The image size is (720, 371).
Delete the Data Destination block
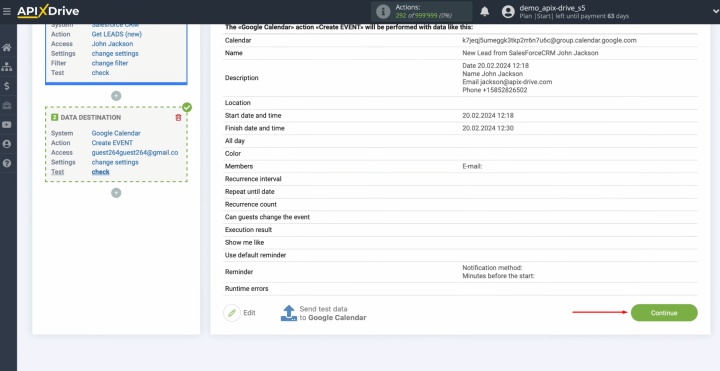click(x=178, y=118)
